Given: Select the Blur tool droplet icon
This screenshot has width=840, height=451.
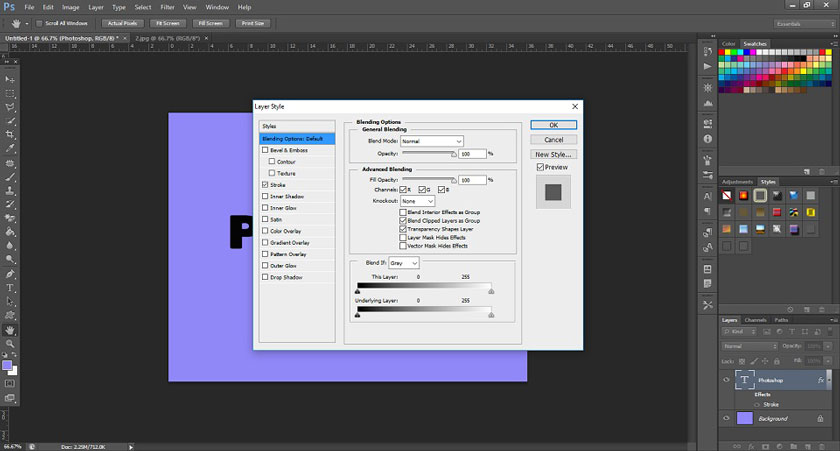Looking at the screenshot, I should click(x=10, y=246).
